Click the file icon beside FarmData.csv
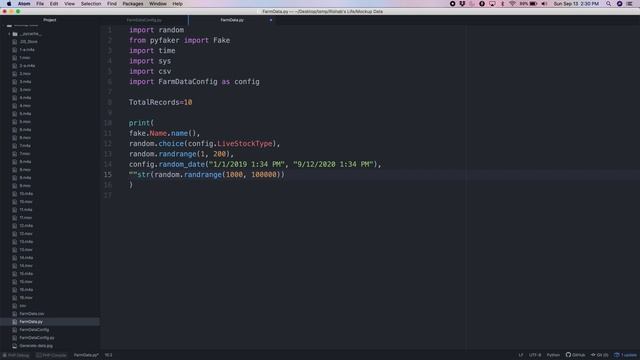This screenshot has height=360, width=640. (15, 314)
